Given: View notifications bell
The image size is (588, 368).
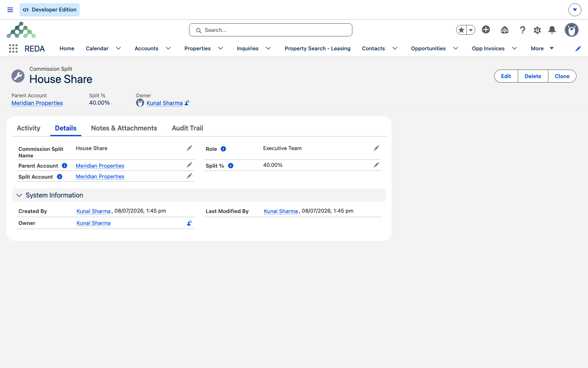Looking at the screenshot, I should (552, 30).
